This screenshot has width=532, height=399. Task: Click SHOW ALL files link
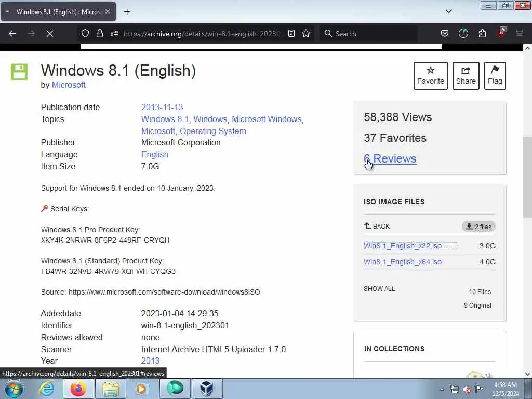point(379,289)
